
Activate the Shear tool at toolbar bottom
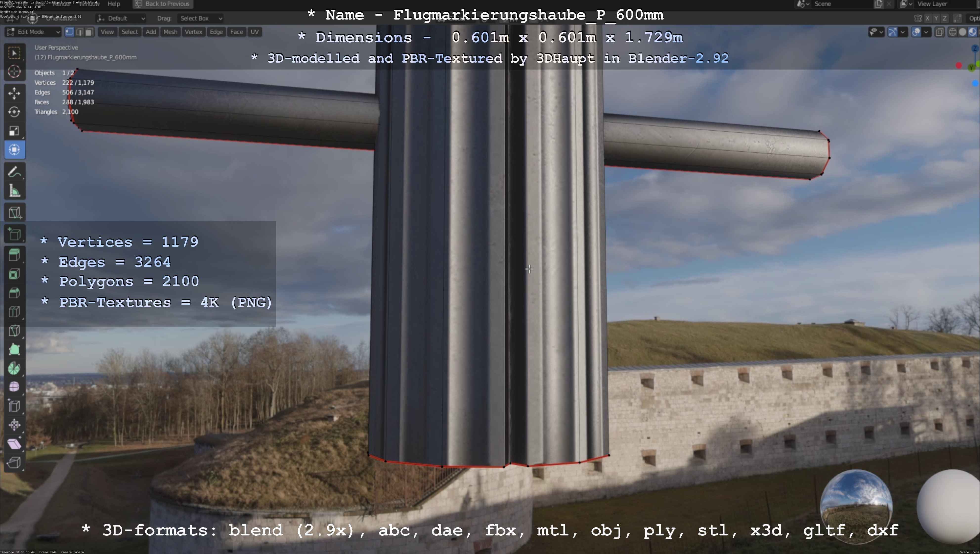pos(14,444)
